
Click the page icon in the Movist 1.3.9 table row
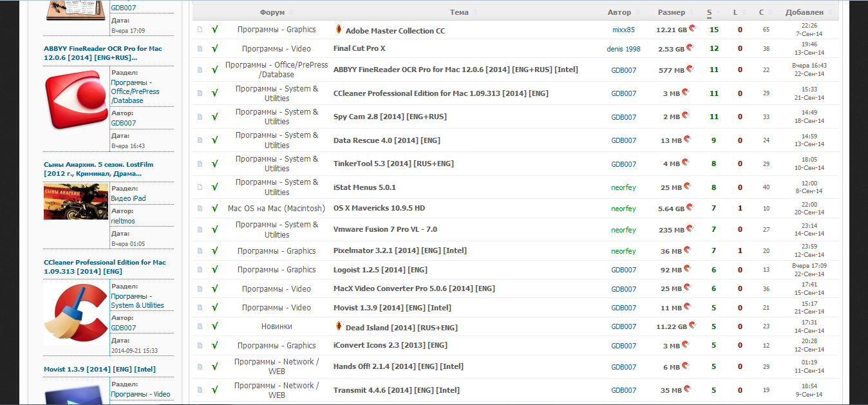200,308
